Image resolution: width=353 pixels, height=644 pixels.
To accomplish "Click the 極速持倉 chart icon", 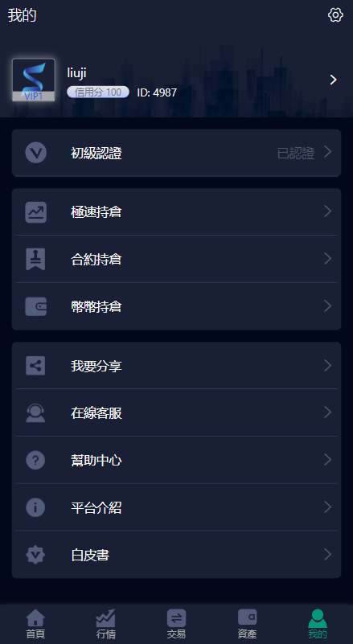I will click(35, 212).
